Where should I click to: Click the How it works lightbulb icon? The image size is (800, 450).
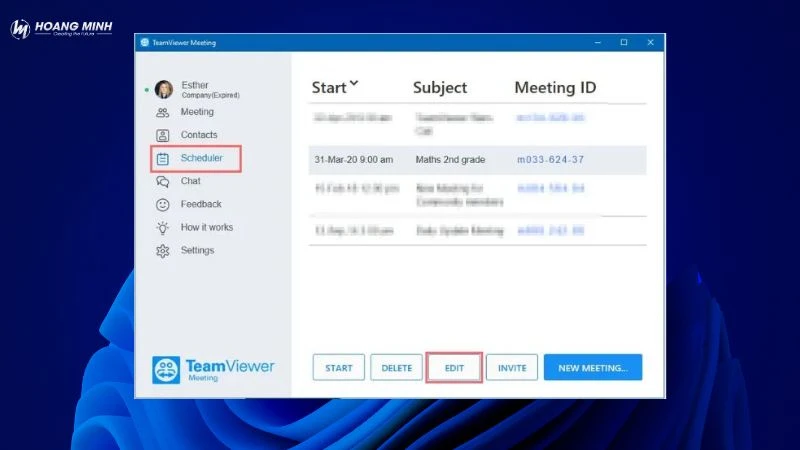click(162, 228)
